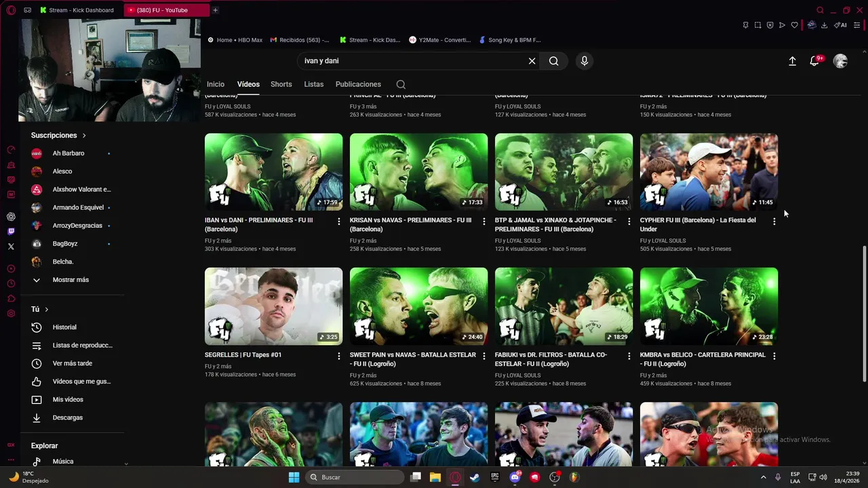Viewport: 868px width, 488px height.
Task: Open options menu for KRISAN vs NAVAS video
Action: (484, 222)
